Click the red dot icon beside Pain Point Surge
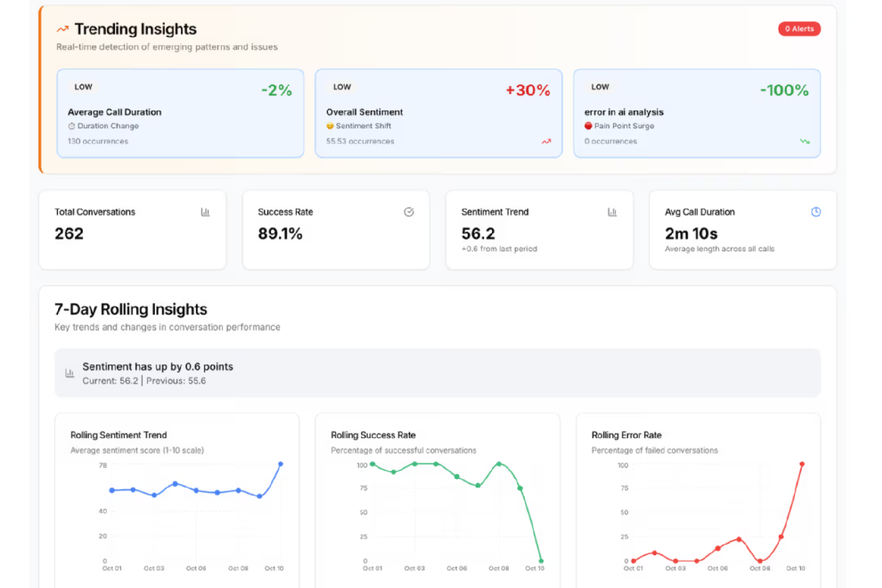This screenshot has height=588, width=882. 588,126
